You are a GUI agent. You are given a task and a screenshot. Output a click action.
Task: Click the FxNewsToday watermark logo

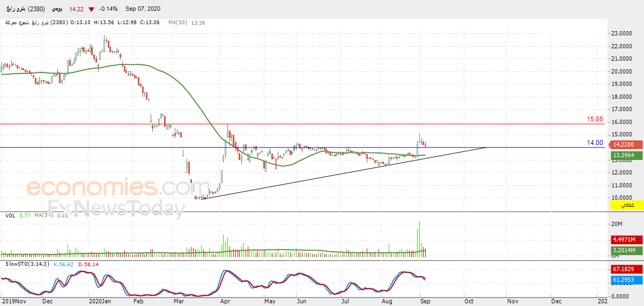(116, 209)
